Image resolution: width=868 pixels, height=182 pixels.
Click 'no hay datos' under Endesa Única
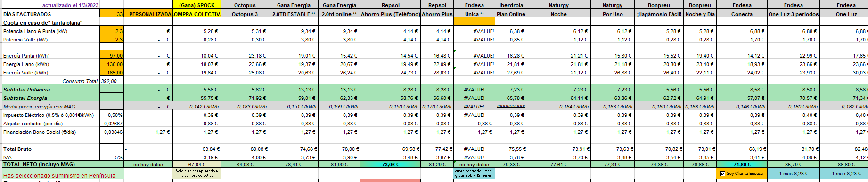click(x=475, y=165)
